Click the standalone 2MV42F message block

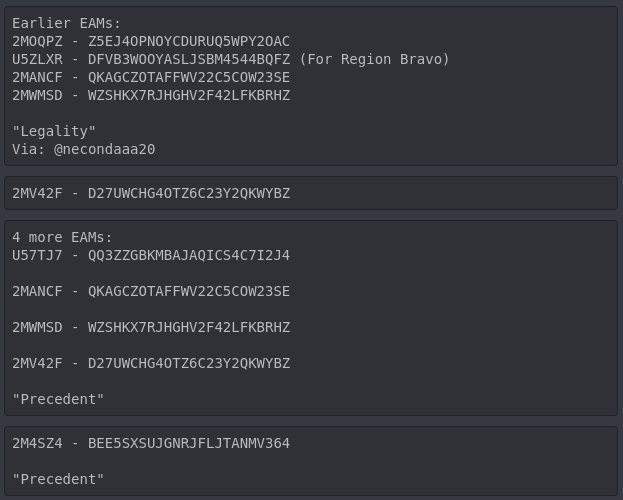(150, 192)
